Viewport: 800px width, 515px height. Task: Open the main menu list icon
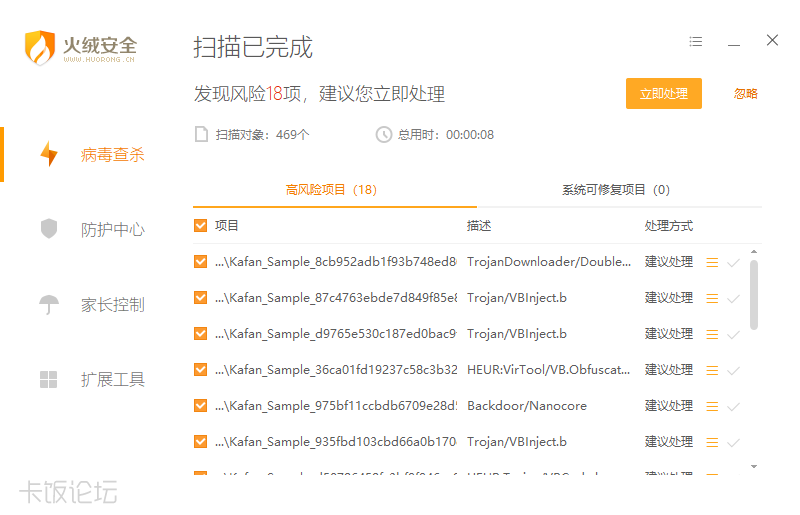point(695,41)
